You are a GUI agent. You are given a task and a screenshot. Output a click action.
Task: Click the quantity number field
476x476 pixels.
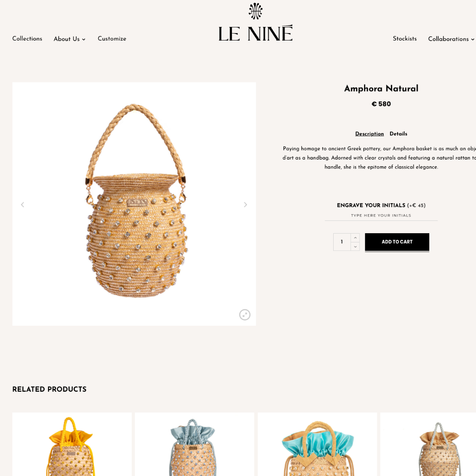[342, 242]
